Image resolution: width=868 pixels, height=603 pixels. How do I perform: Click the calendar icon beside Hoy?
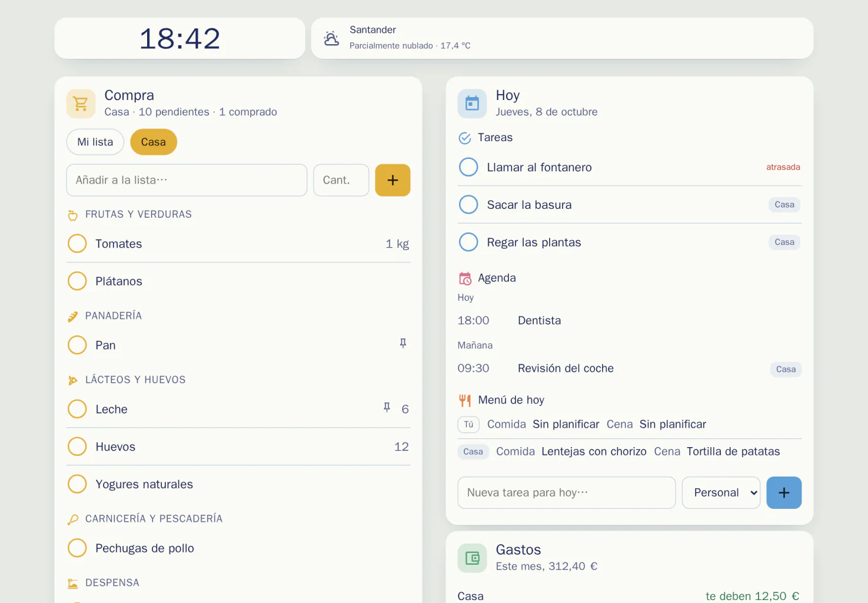click(x=472, y=104)
